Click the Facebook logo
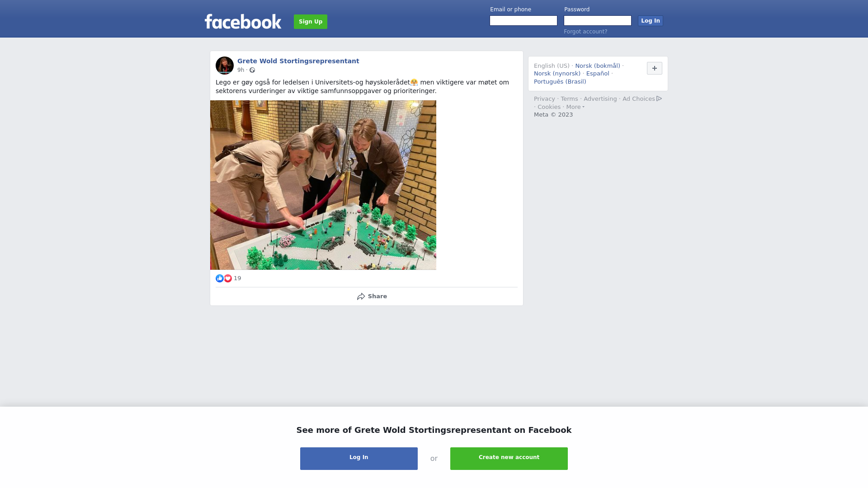 (x=243, y=21)
